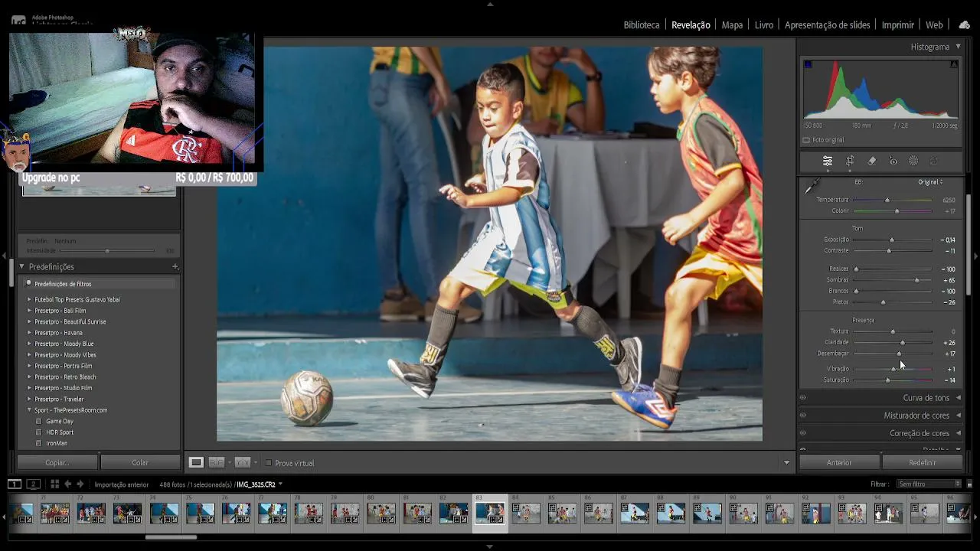Collapse the right panel side arrow
The image size is (980, 551).
click(975, 256)
